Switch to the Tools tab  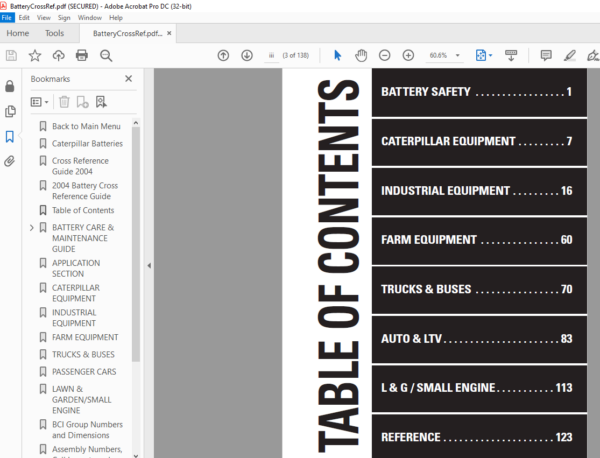coord(54,33)
